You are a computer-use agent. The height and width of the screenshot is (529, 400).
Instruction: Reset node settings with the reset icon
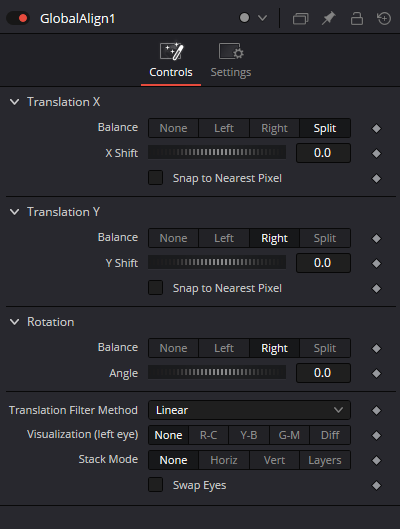pos(384,18)
